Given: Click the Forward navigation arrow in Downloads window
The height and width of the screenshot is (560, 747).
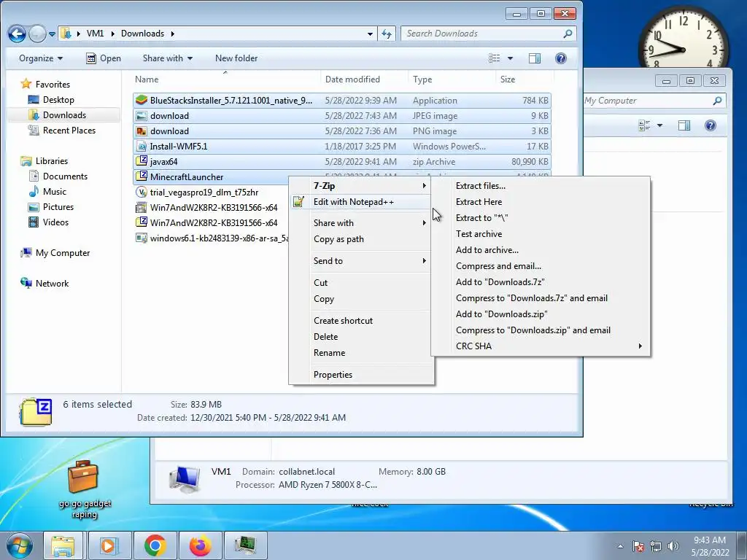Looking at the screenshot, I should coord(37,34).
